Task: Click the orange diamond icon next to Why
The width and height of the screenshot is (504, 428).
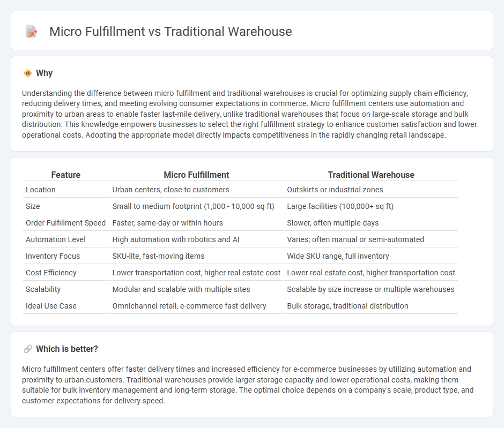Action: [28, 73]
